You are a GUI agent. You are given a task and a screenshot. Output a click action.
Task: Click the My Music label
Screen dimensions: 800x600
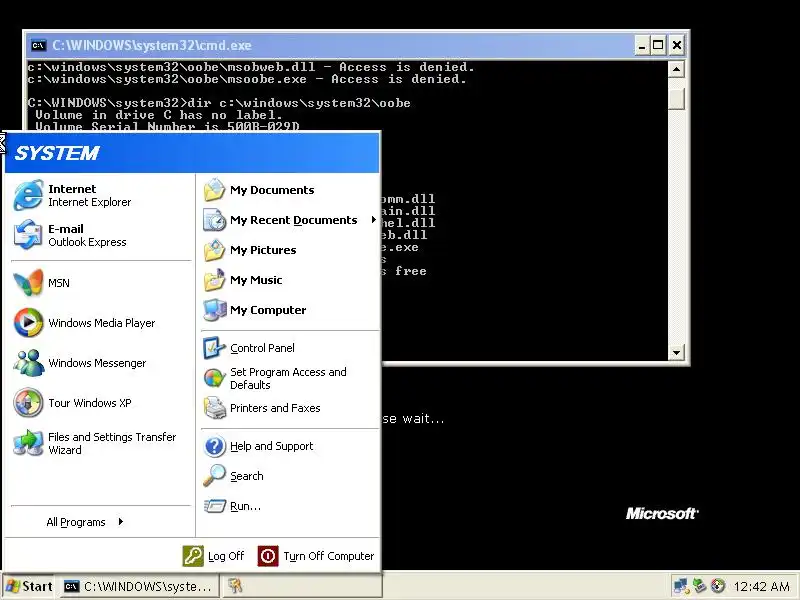[256, 280]
